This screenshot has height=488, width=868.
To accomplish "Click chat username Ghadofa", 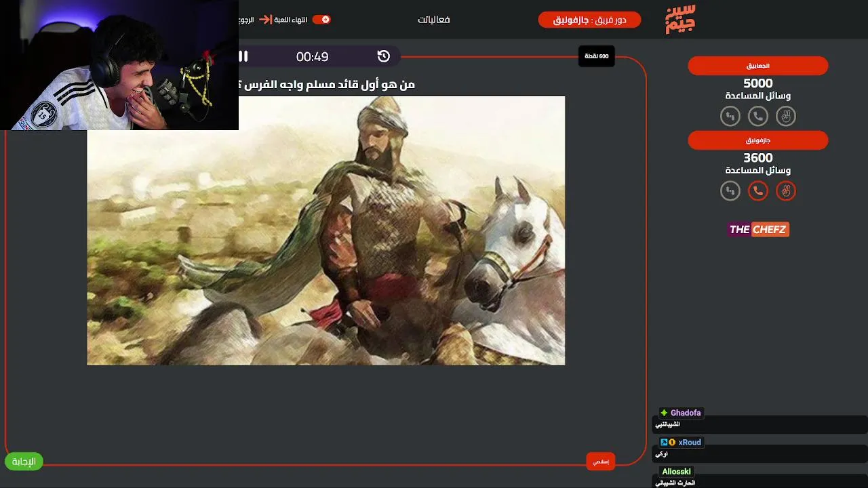I will [x=686, y=413].
